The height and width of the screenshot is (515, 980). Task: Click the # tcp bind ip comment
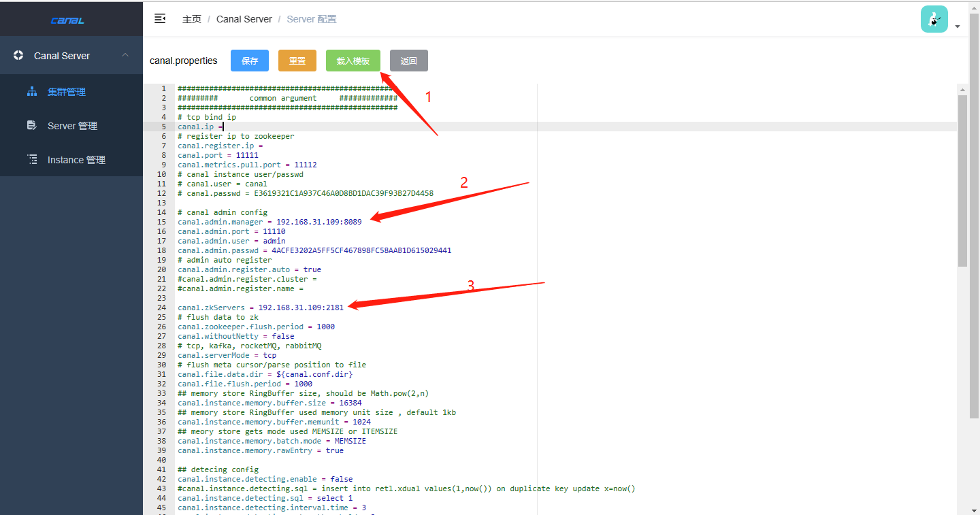(207, 117)
